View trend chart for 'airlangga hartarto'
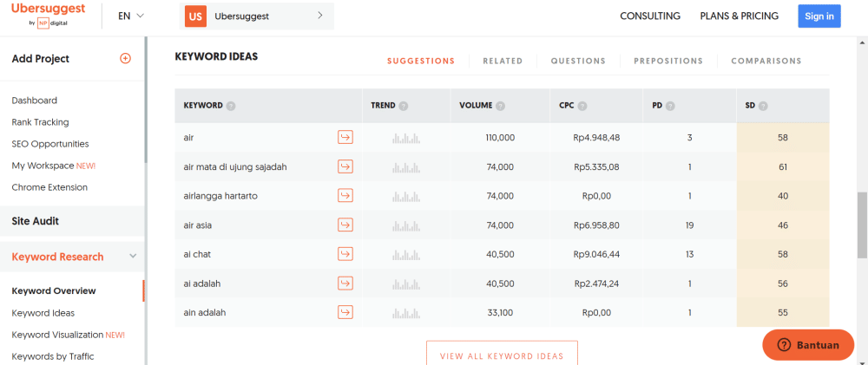 [x=405, y=196]
